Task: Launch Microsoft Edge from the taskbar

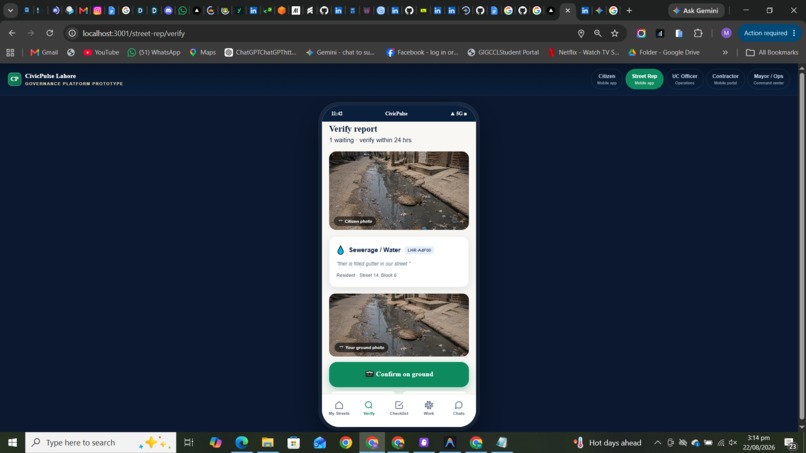Action: click(x=242, y=442)
